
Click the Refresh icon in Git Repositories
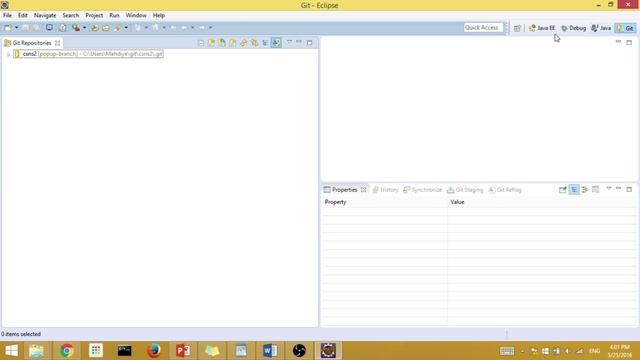243,43
